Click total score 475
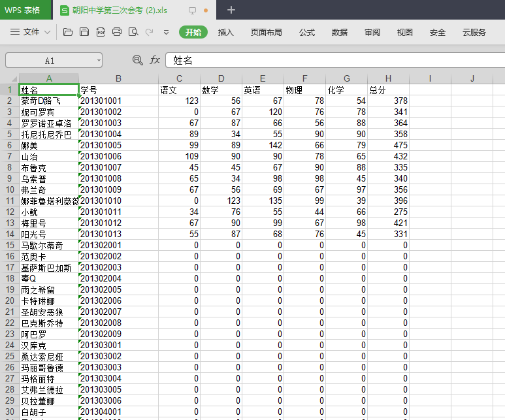Image resolution: width=505 pixels, height=420 pixels. tap(389, 145)
